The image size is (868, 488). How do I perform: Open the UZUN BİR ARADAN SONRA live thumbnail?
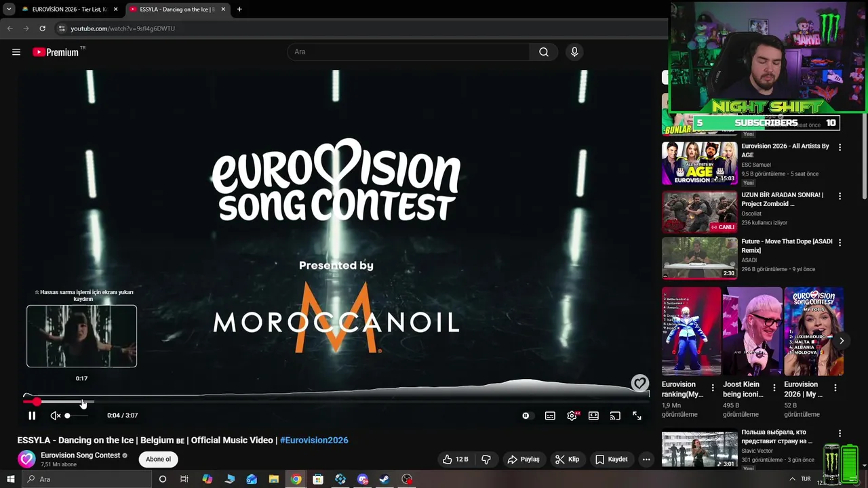click(x=699, y=212)
